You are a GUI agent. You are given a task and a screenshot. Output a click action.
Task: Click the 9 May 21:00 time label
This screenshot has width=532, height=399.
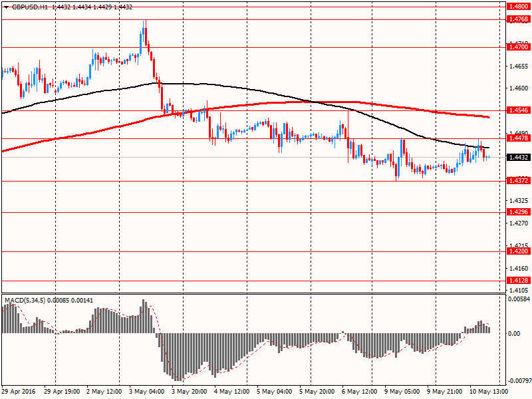click(445, 392)
